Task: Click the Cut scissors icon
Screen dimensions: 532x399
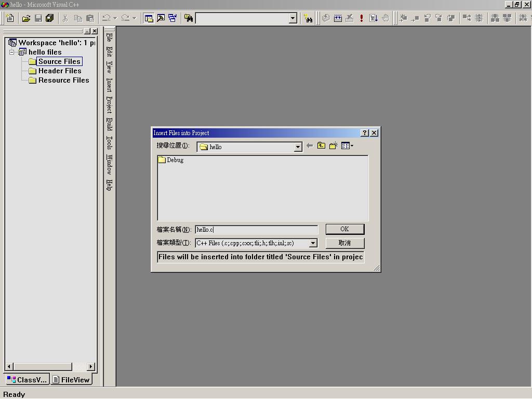Action: pos(65,18)
